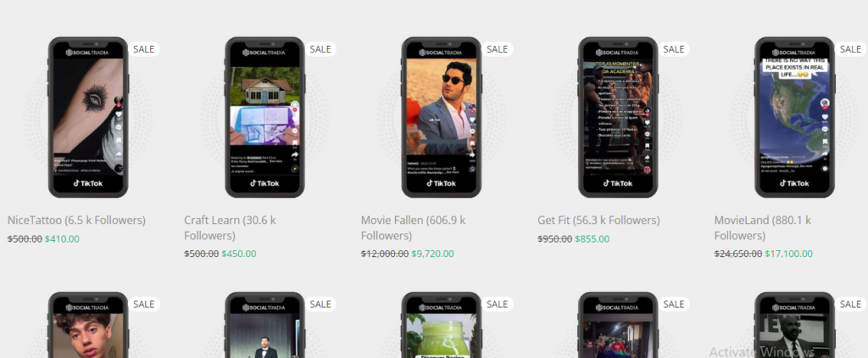Open the Movie Fallen phone thumbnail
The width and height of the screenshot is (868, 358).
tap(441, 117)
